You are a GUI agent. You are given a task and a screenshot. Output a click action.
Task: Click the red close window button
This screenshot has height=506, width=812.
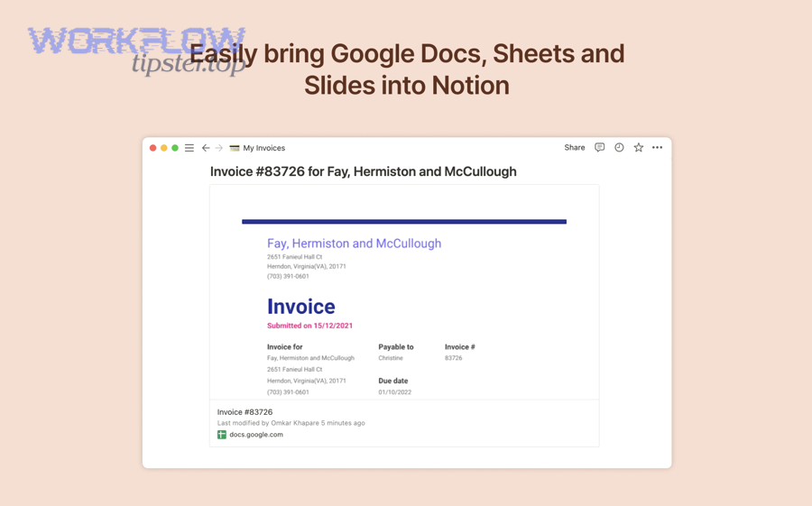click(152, 148)
